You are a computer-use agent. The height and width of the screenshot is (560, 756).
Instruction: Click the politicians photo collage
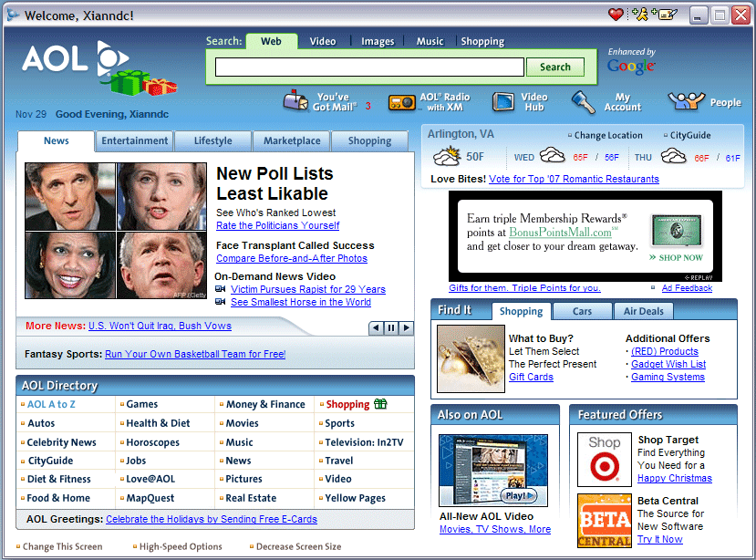click(x=116, y=231)
